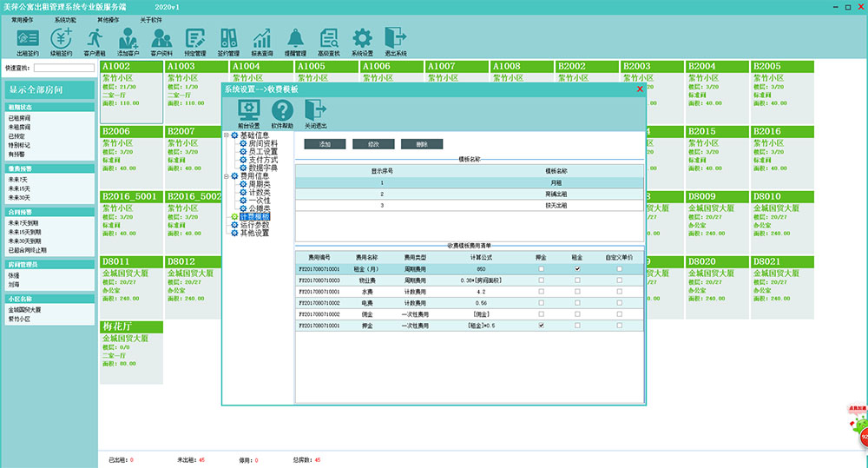Screen dimensions: 868x468
Task: Click the 快速查找 search input field
Action: click(x=62, y=68)
